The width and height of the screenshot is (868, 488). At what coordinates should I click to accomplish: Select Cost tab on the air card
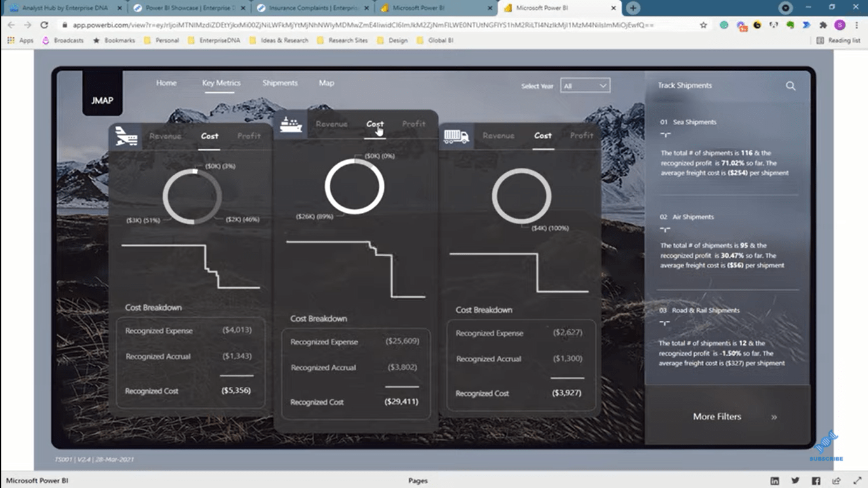[210, 136]
